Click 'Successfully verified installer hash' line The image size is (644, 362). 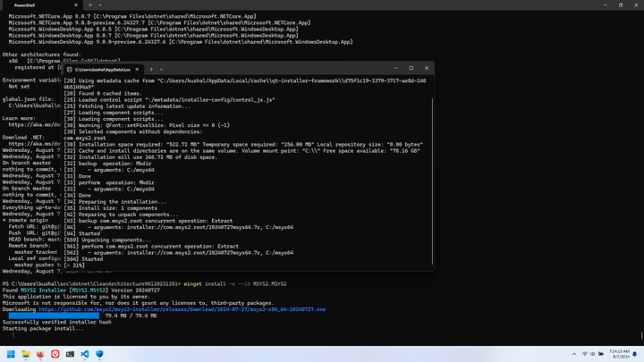coord(56,322)
